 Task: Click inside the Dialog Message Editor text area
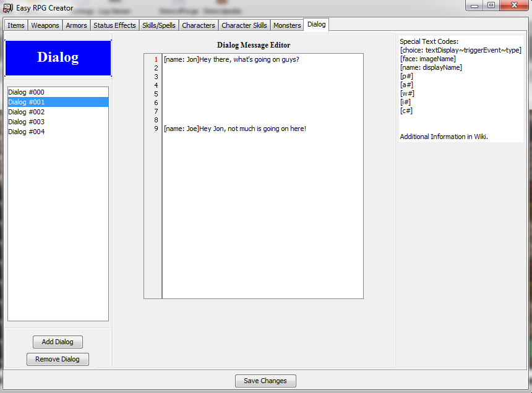(x=260, y=185)
